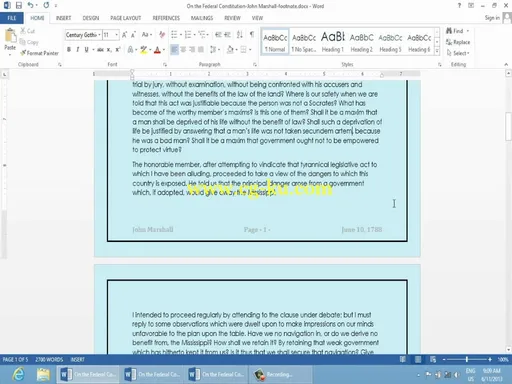
Task: Decrease paragraph indent
Action: pos(218,35)
